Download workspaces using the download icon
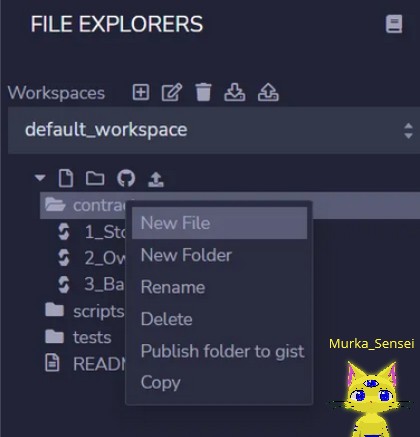 [x=235, y=92]
